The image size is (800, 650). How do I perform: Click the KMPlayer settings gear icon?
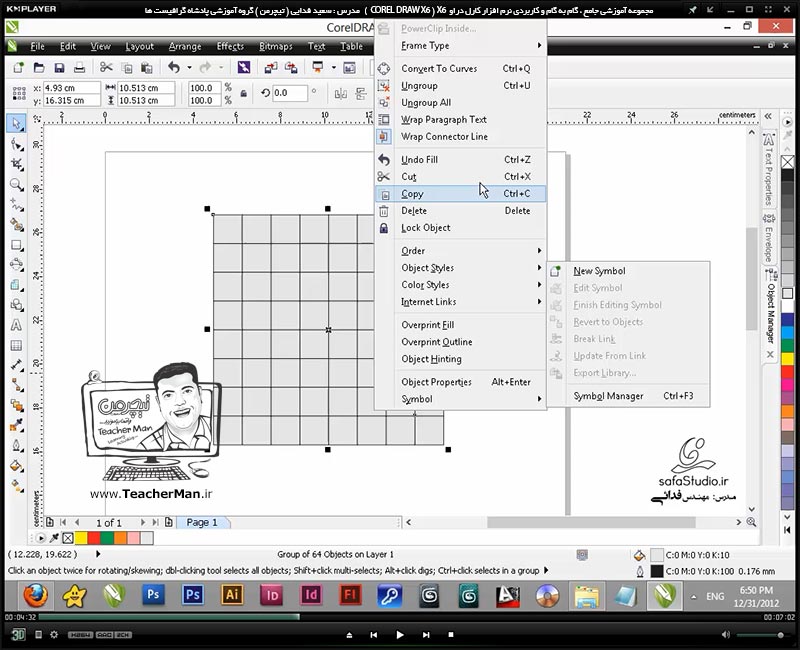pos(54,635)
